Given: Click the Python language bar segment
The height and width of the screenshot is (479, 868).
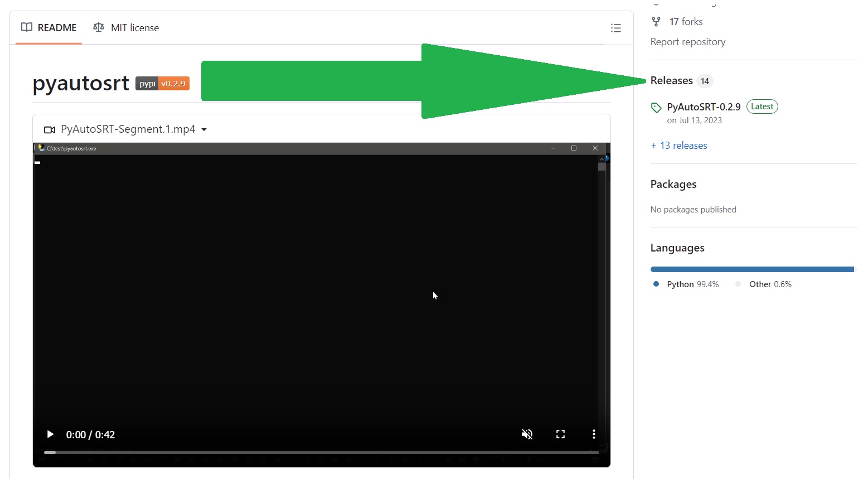Looking at the screenshot, I should (751, 269).
